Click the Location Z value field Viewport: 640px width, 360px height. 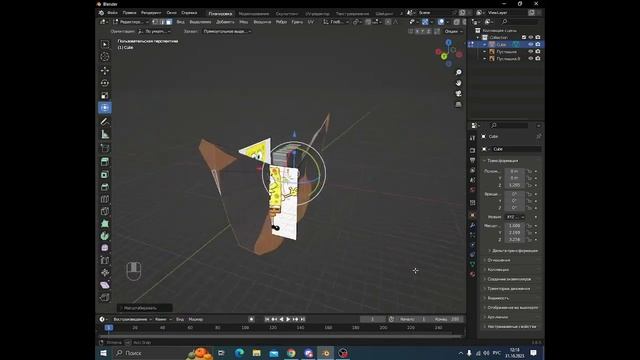515,185
